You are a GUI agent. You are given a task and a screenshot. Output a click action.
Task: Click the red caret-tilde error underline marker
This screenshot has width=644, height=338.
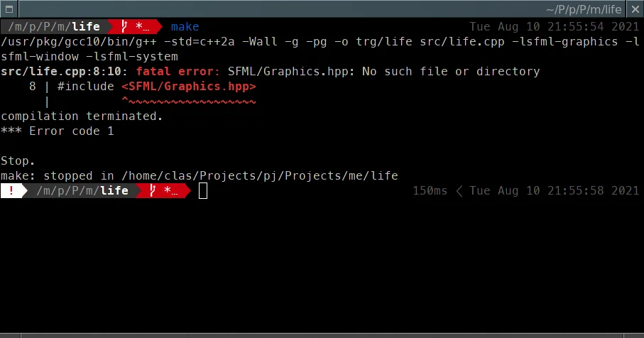[x=188, y=102]
